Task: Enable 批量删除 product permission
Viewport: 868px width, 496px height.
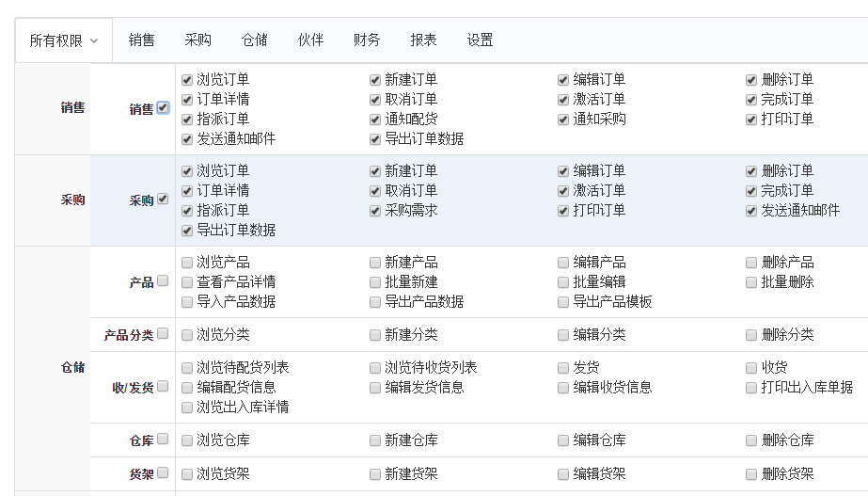Action: [x=751, y=282]
